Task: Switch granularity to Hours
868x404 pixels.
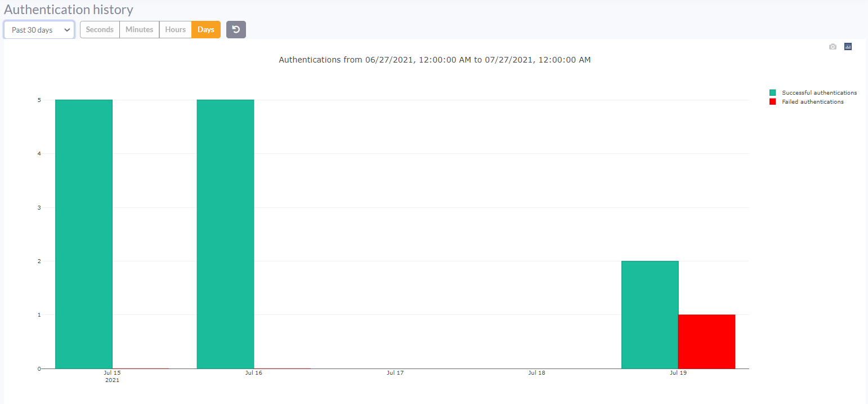Action: 175,29
